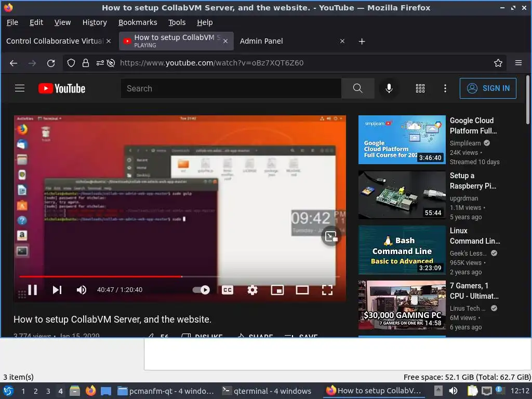Start voice search with microphone icon
The image size is (532, 399).
pos(389,88)
